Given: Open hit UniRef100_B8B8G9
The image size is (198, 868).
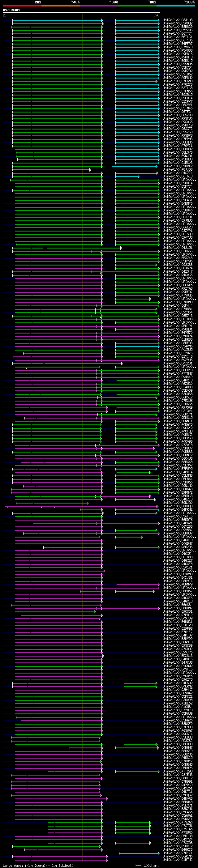Looking at the screenshot, I should [178, 27].
